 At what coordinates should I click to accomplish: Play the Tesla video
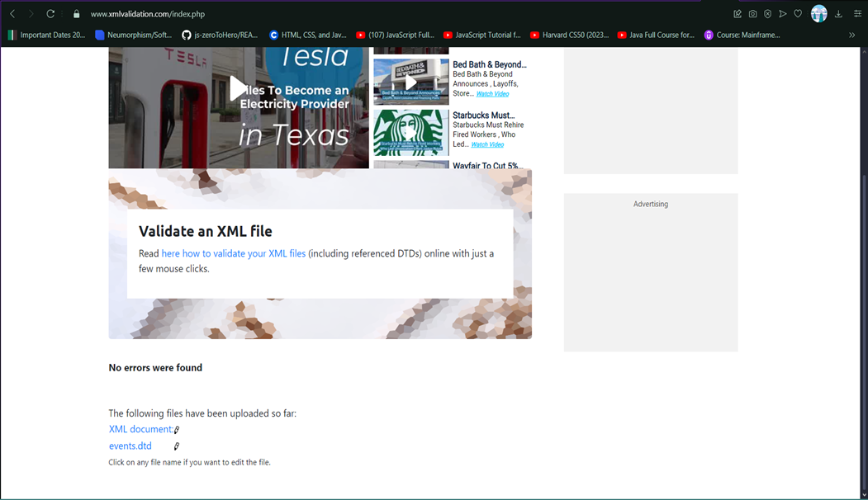pyautogui.click(x=239, y=88)
